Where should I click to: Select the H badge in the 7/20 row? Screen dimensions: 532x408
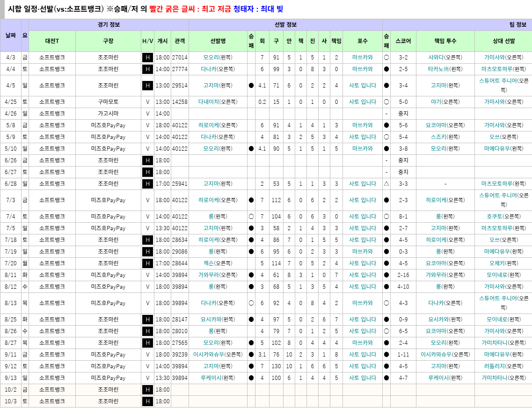(x=147, y=263)
